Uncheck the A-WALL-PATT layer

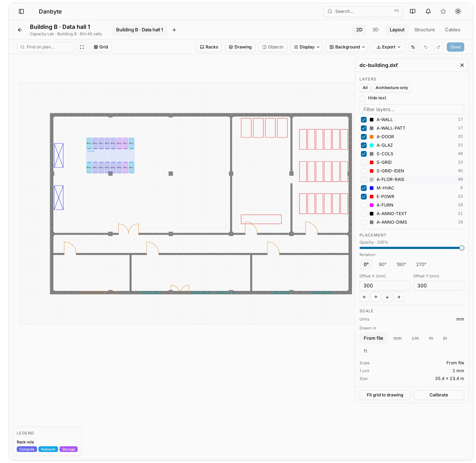pyautogui.click(x=364, y=128)
